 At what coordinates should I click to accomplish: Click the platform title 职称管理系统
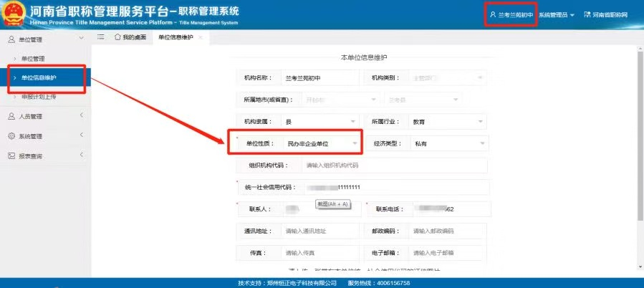pos(208,11)
